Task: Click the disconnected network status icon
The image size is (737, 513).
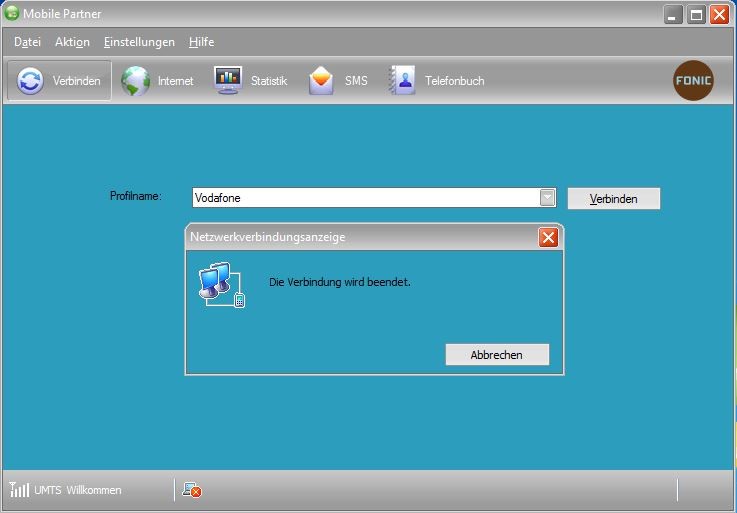Action: point(192,490)
